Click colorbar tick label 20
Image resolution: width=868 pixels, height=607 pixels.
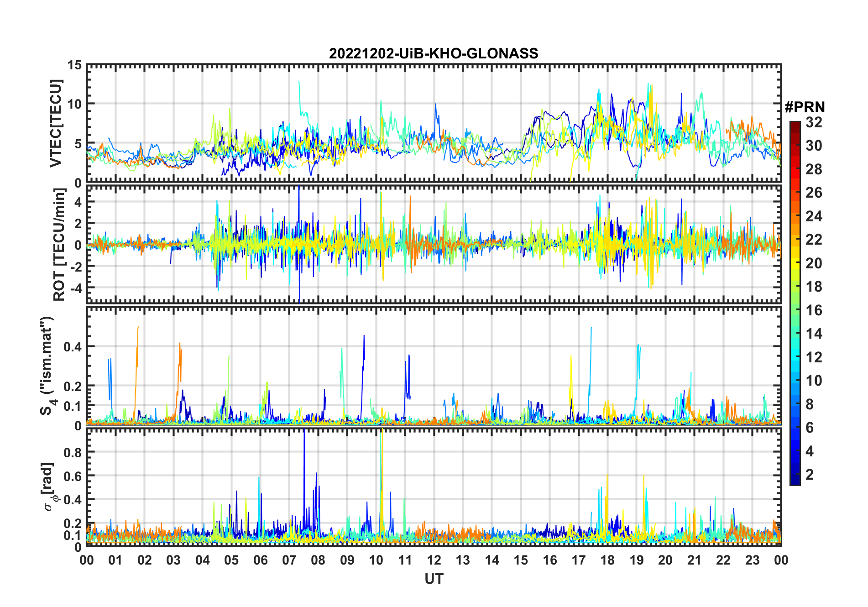pyautogui.click(x=814, y=263)
